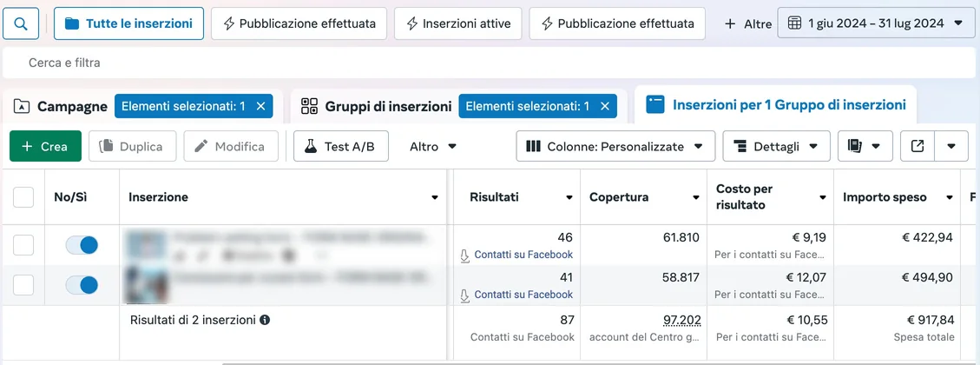Viewport: 980px width, 365px height.
Task: Click the Modifica button
Action: pyautogui.click(x=231, y=146)
